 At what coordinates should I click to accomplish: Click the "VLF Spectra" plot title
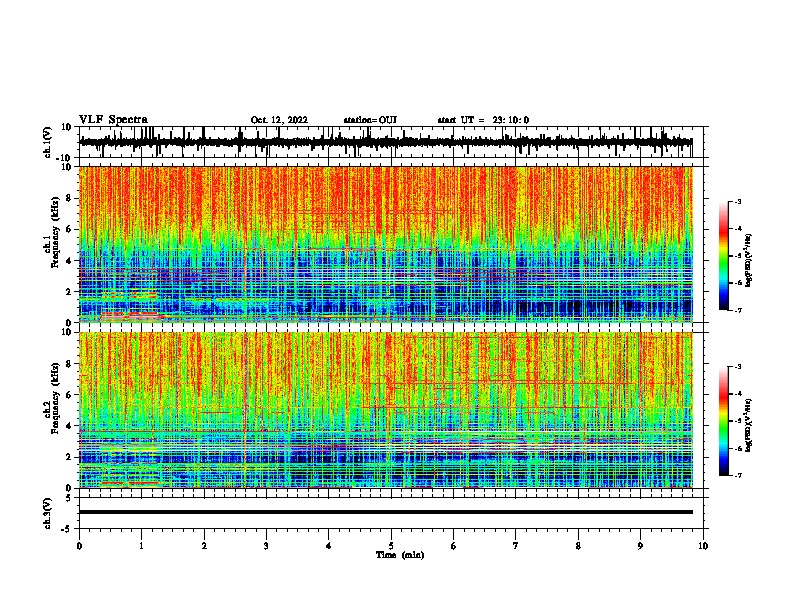coord(113,120)
